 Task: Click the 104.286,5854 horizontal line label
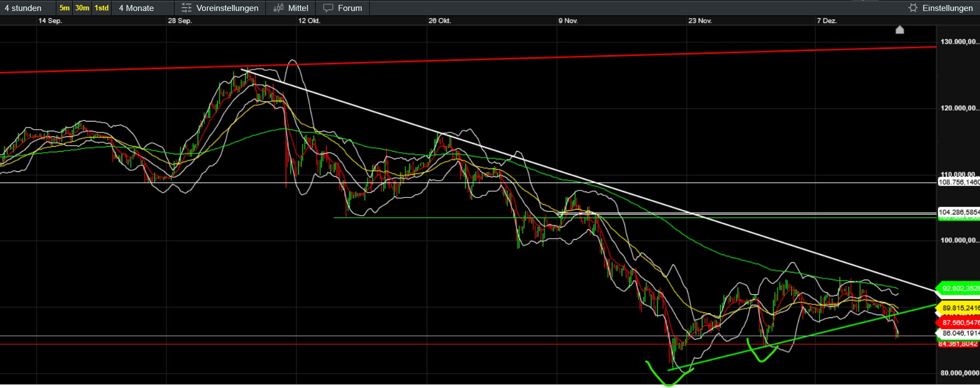[x=959, y=212]
